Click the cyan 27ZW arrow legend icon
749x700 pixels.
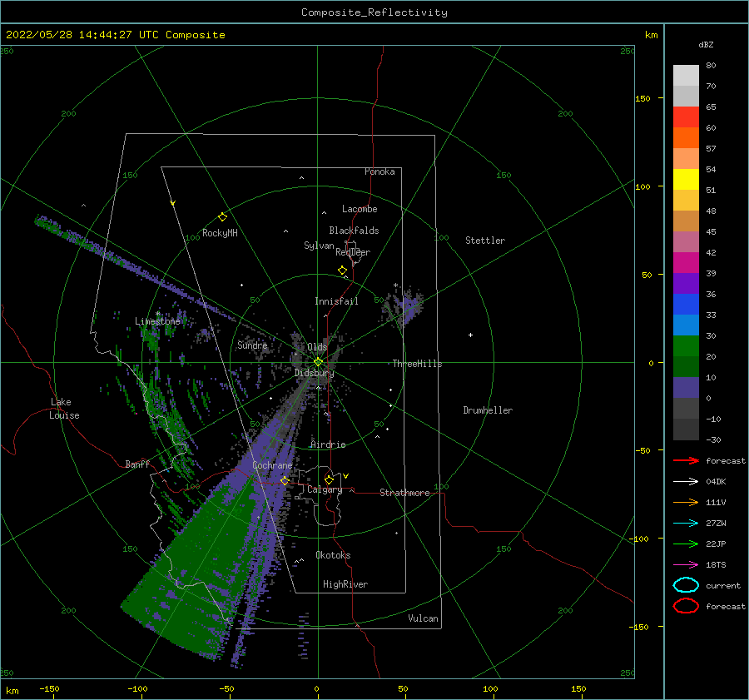[x=686, y=524]
